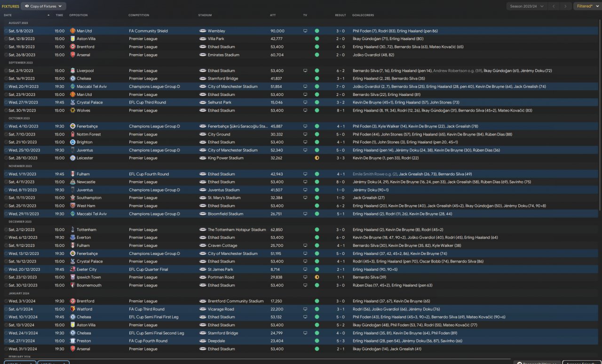Click the GOALSCORERS column header
The image size is (602, 364).
pyautogui.click(x=363, y=15)
